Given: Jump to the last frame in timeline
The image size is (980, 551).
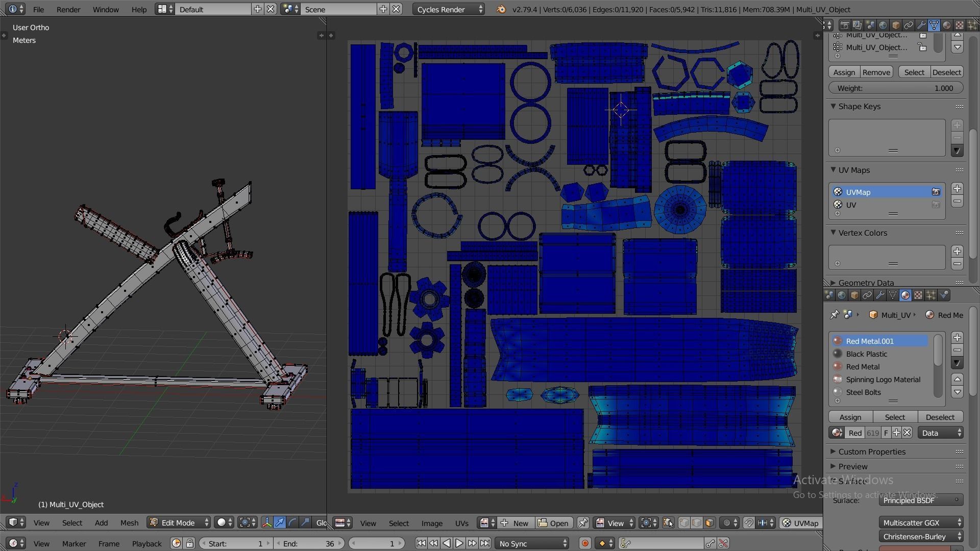Looking at the screenshot, I should click(485, 543).
